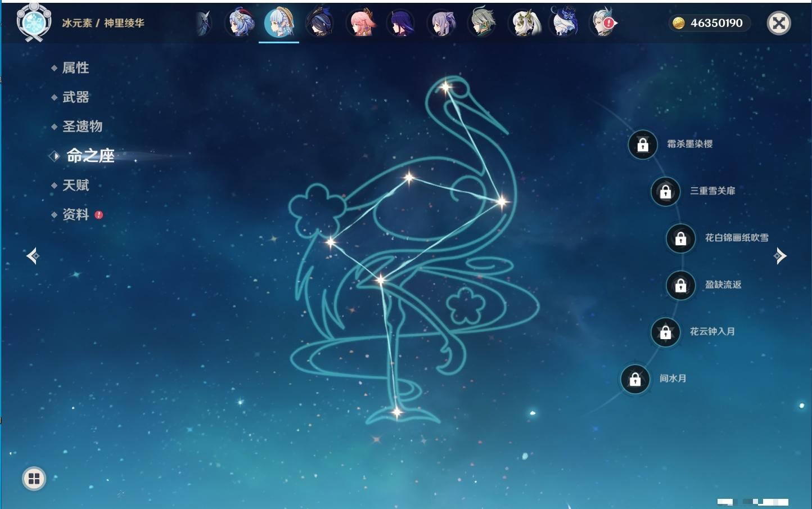
Task: Pick the purple-haired Raiden Shogun portrait
Action: [401, 23]
